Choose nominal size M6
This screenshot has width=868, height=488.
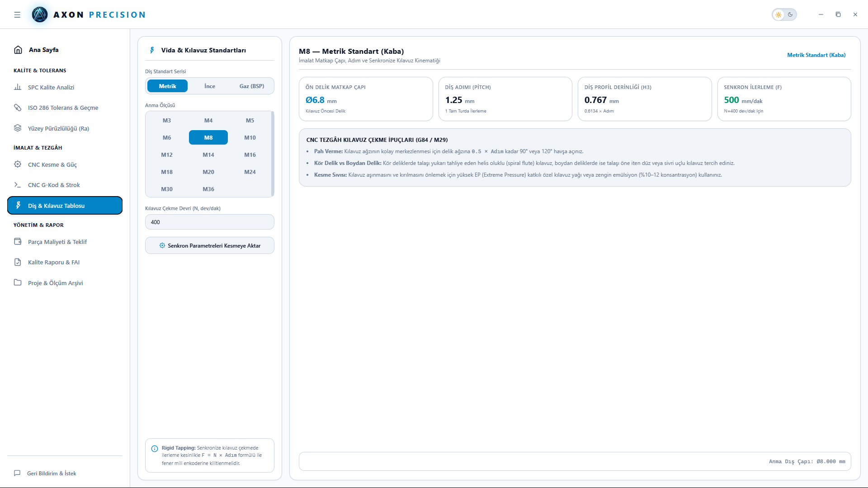167,137
